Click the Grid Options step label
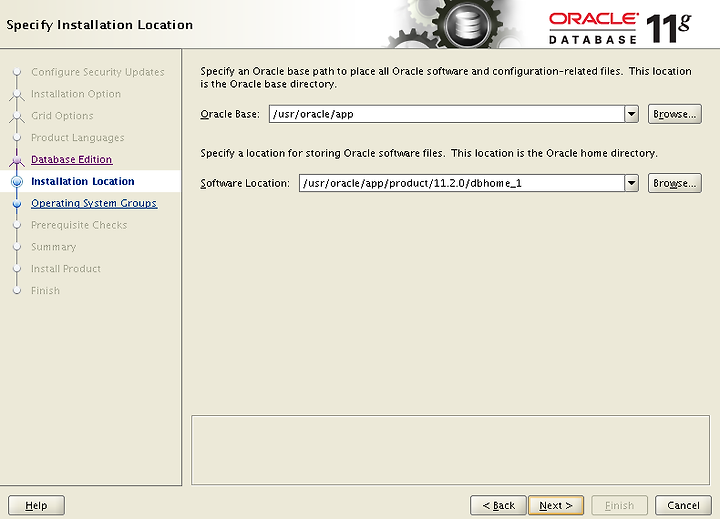Image resolution: width=720 pixels, height=519 pixels. click(x=62, y=116)
